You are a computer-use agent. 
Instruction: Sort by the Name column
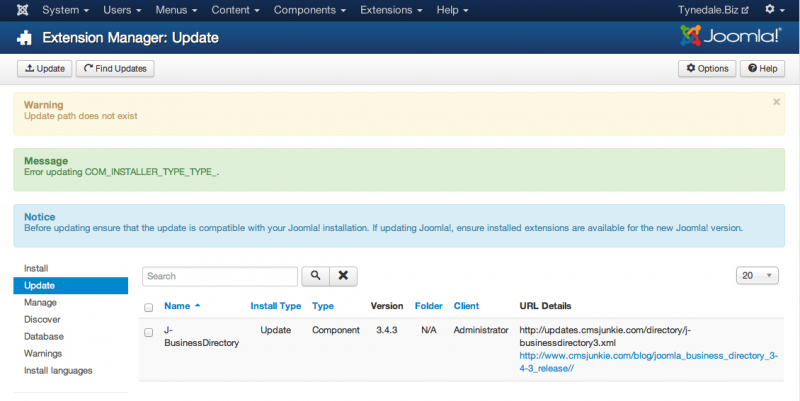tap(182, 306)
